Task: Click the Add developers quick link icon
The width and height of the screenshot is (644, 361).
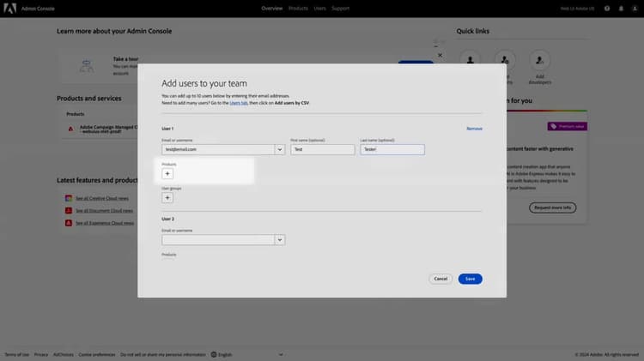Action: click(540, 60)
